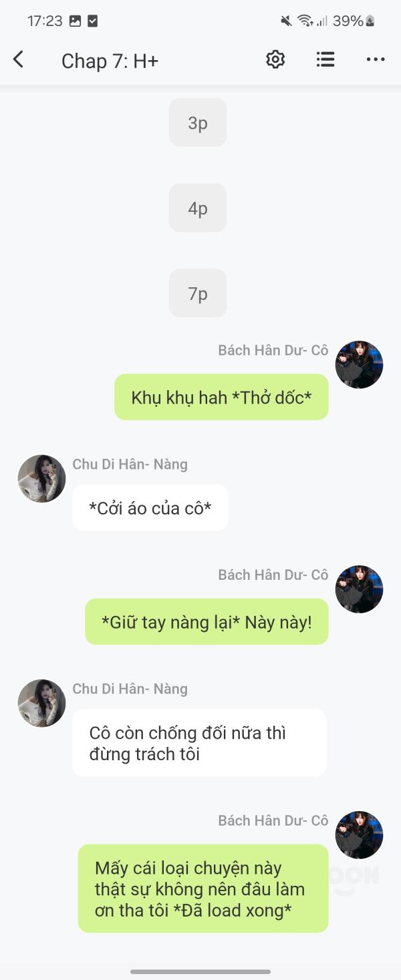Tap the image notification icon in status bar
Image resolution: width=401 pixels, height=980 pixels.
[x=75, y=21]
